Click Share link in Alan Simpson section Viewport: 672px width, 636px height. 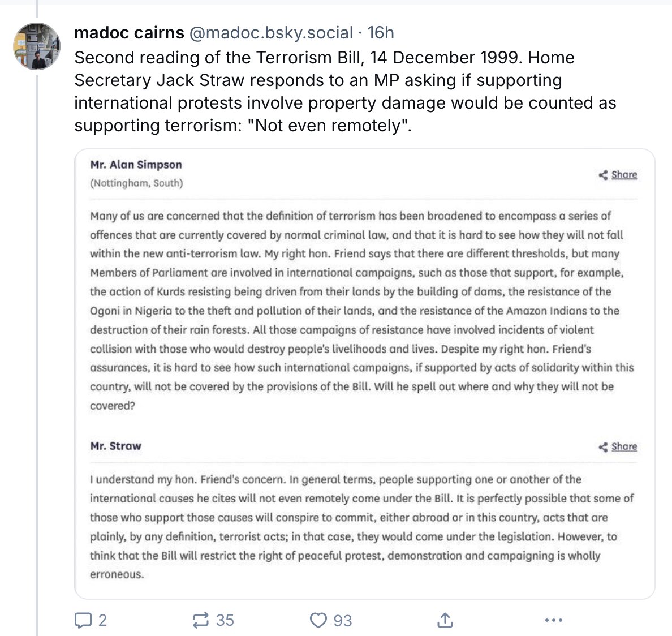(624, 175)
